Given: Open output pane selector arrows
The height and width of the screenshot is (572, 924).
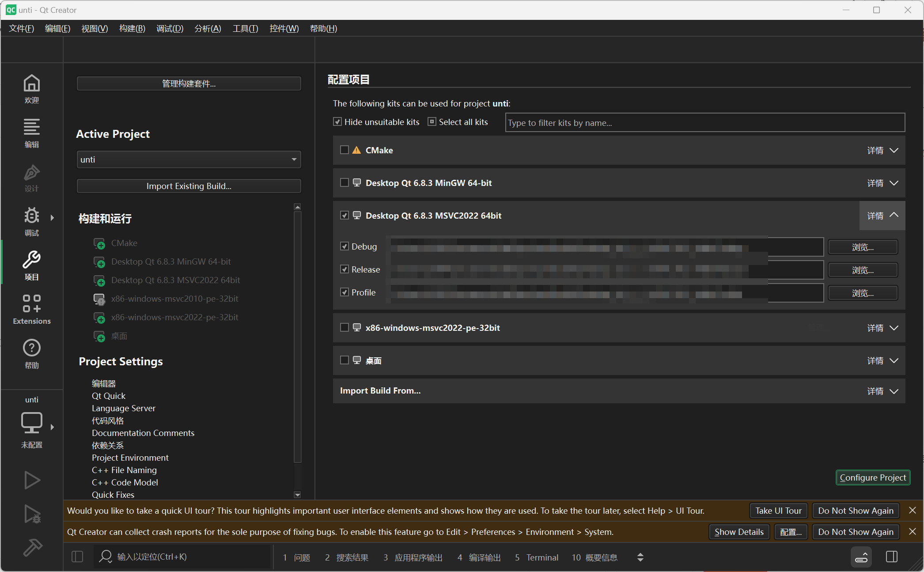Looking at the screenshot, I should (x=640, y=557).
